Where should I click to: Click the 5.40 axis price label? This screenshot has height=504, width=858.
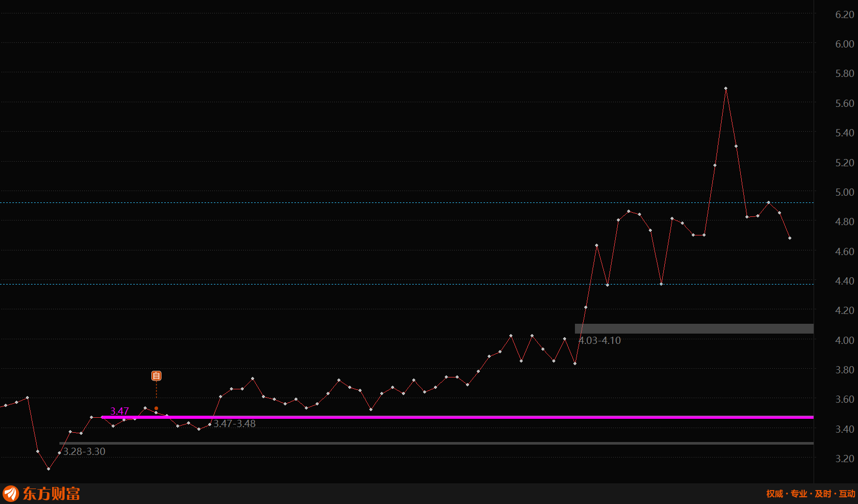point(845,133)
